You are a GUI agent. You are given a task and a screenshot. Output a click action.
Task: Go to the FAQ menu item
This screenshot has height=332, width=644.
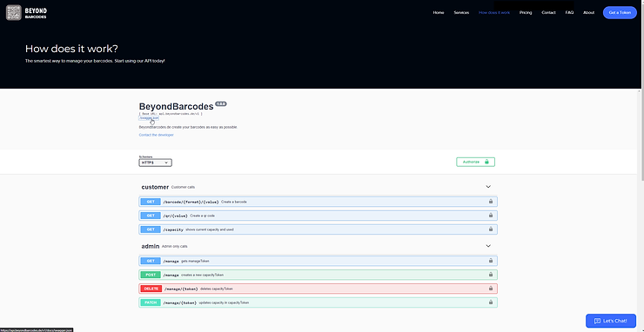569,13
